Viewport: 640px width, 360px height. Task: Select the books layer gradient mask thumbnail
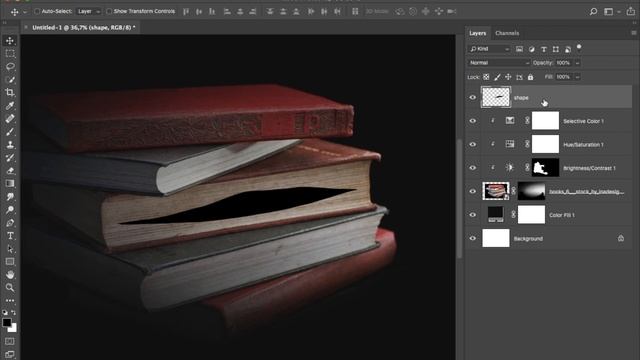point(531,191)
